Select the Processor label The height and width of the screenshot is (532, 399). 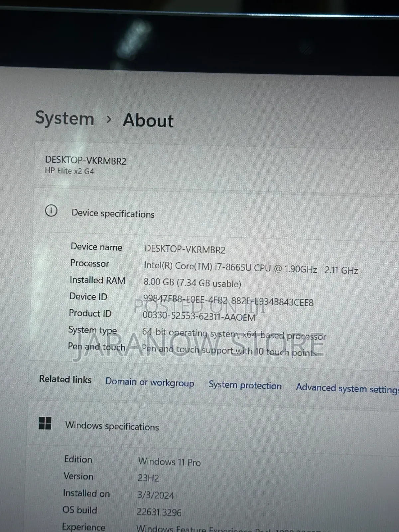click(90, 263)
